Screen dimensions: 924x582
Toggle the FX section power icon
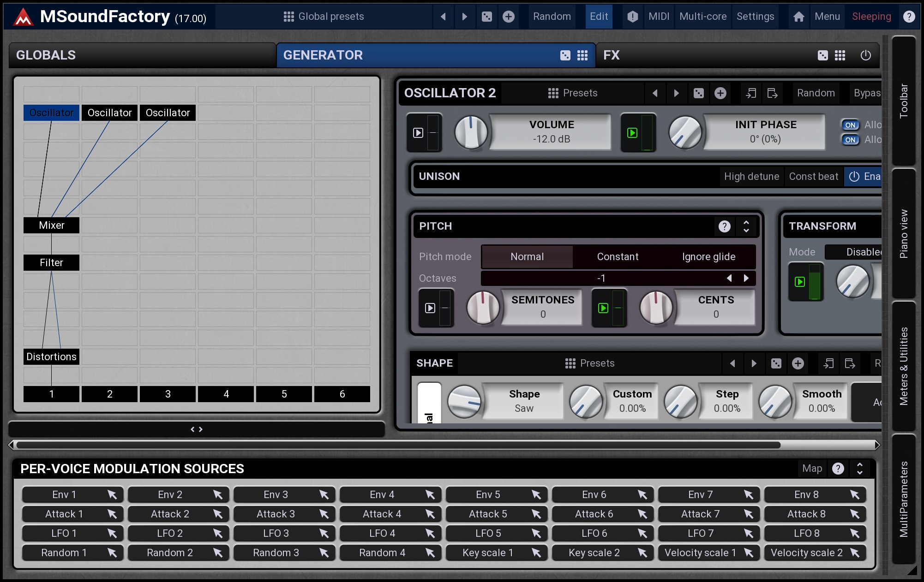point(865,55)
